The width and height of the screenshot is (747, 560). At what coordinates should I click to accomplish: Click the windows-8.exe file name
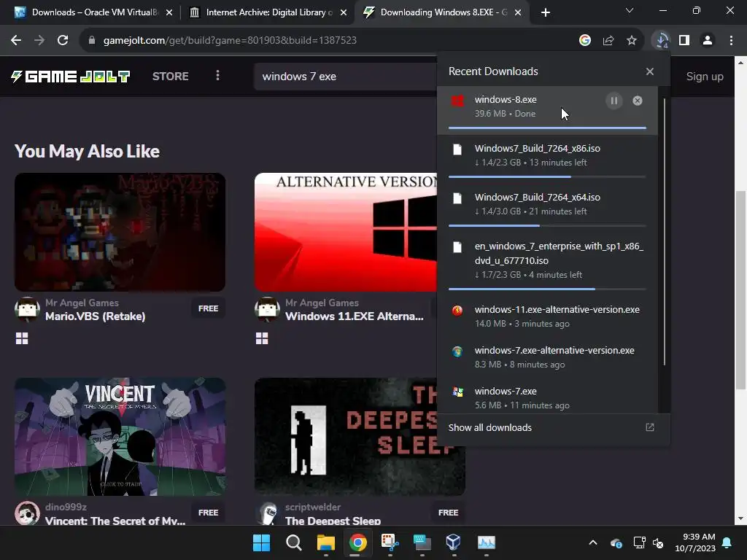506,99
